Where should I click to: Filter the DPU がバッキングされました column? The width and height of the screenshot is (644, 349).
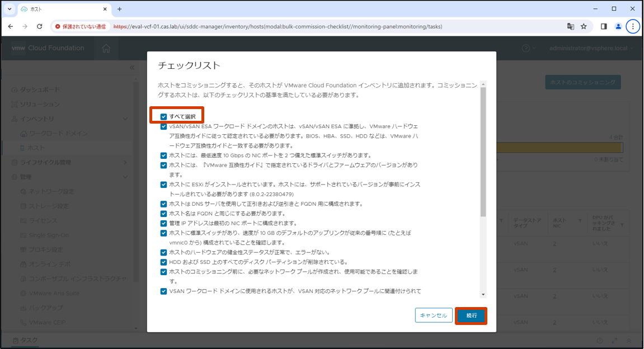coord(622,225)
